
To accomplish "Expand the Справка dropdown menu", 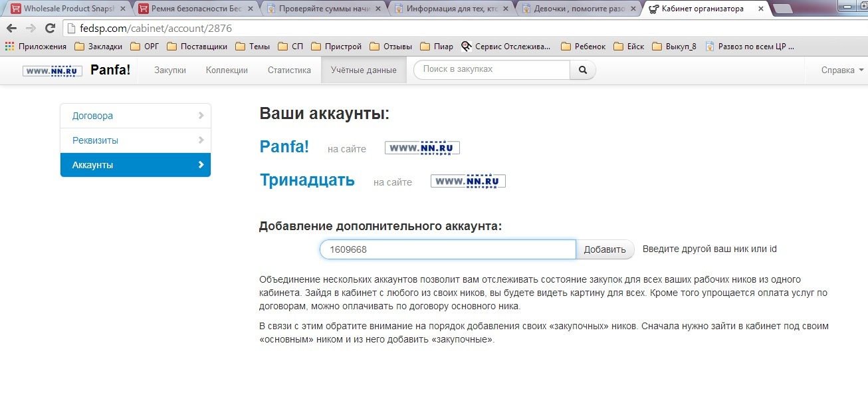I will 842,70.
